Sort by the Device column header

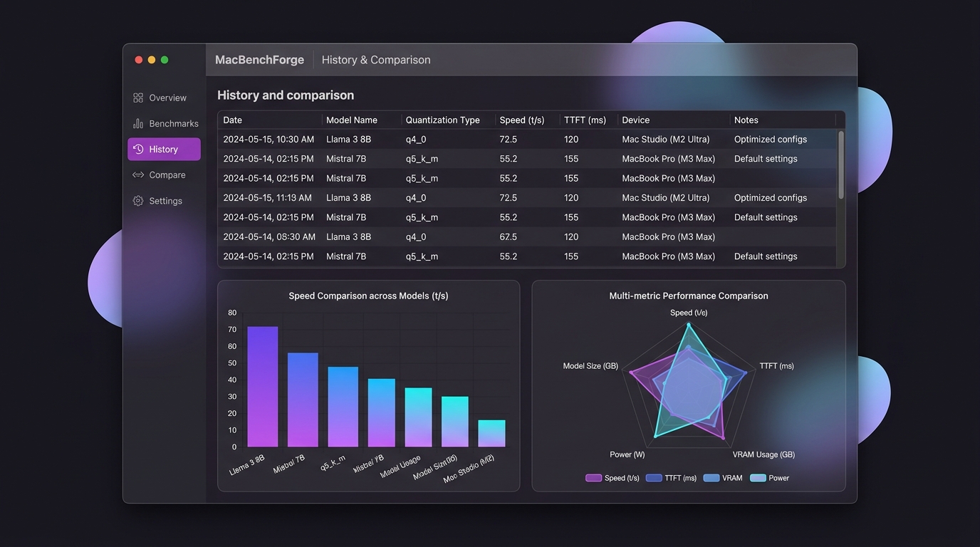(x=636, y=120)
